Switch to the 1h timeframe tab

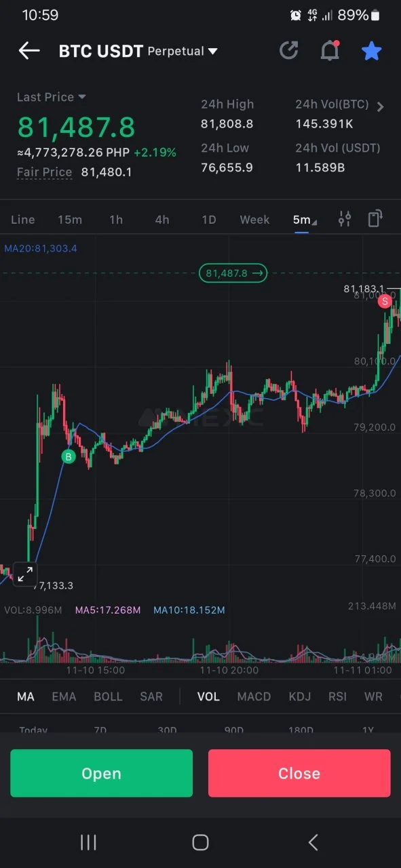coord(116,220)
